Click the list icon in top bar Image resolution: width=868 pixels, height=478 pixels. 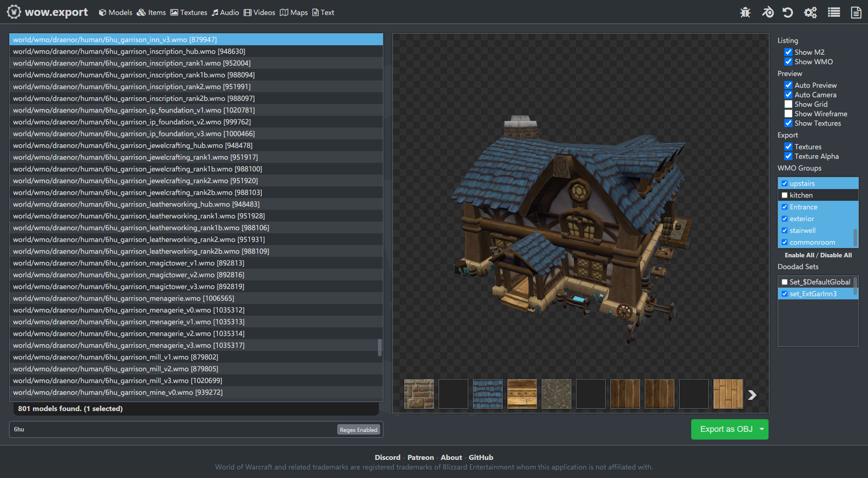834,12
